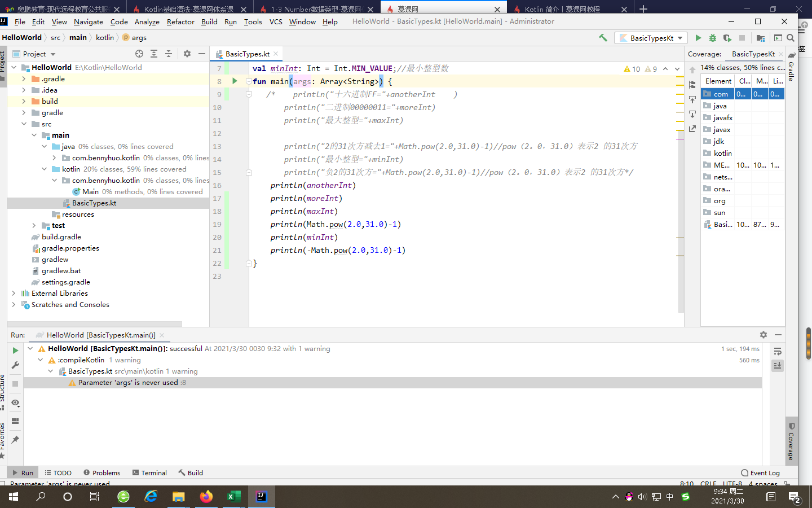
Task: Expand Scratches and Consoles node
Action: [14, 305]
